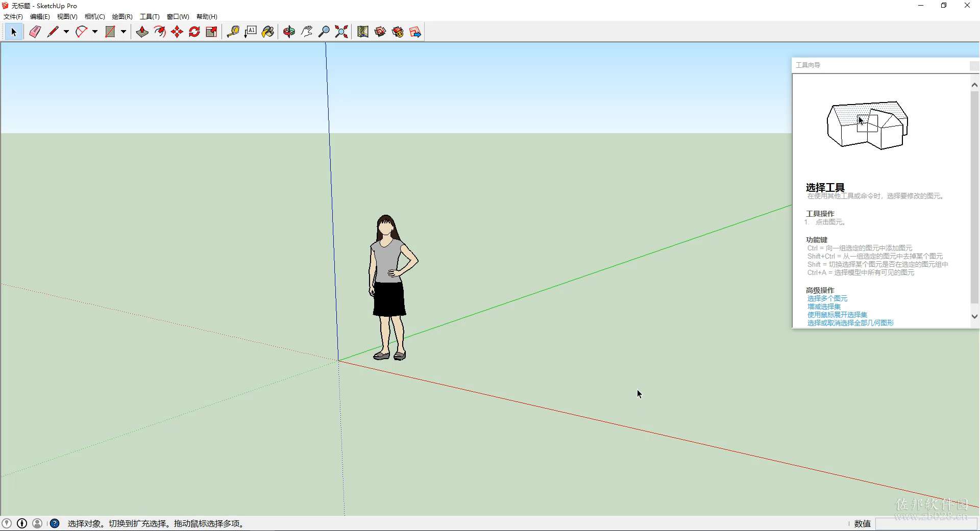Viewport: 980px width, 531px height.
Task: Activate the Push/Pull tool
Action: point(142,32)
